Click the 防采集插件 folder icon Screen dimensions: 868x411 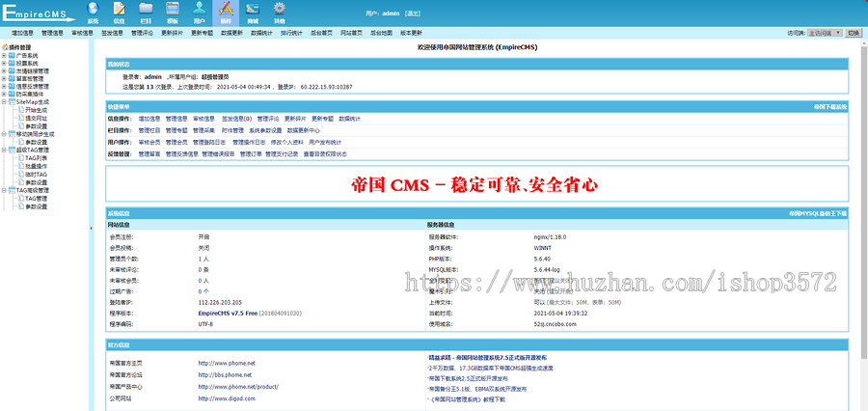click(x=13, y=95)
